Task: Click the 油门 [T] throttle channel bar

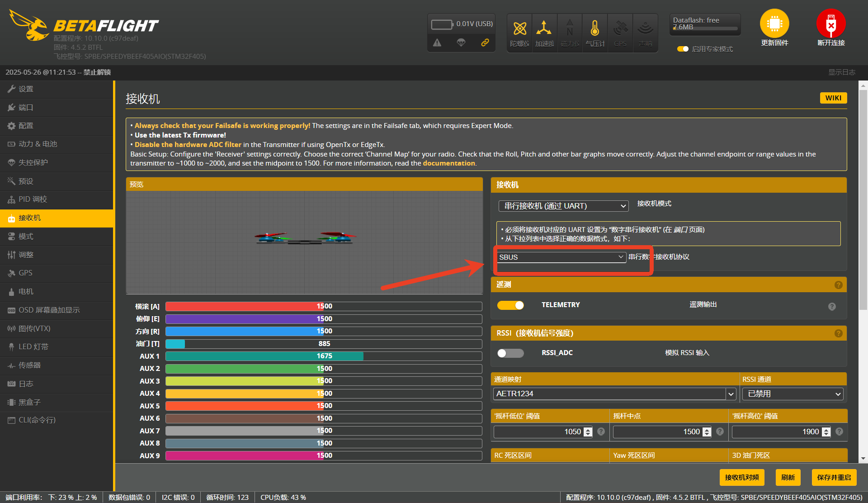Action: click(x=324, y=344)
